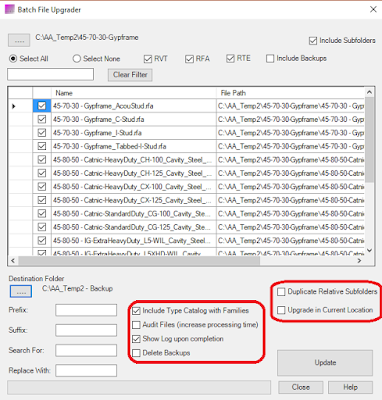Click the Suffix input field

click(86, 330)
